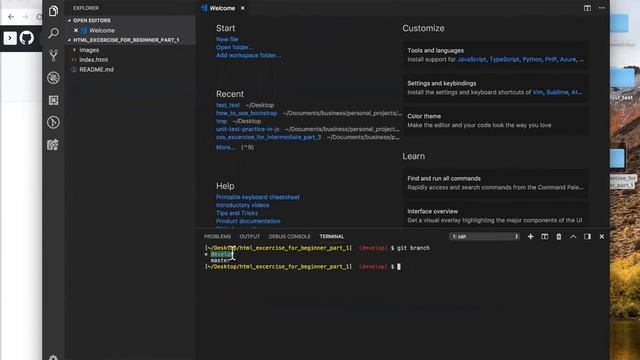Click the Git history icon in activity bar
The image size is (640, 360).
pos(53,122)
